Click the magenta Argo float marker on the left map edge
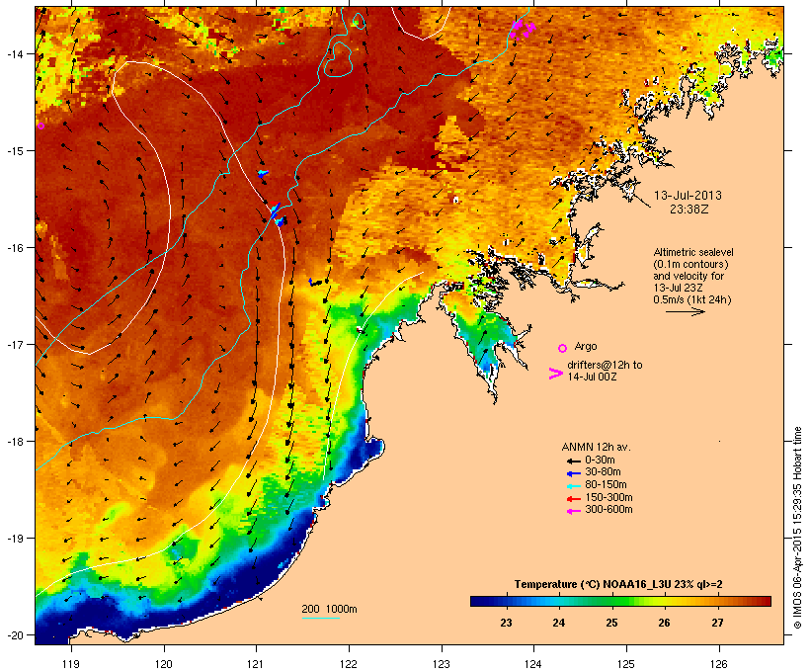This screenshot has width=810, height=672. coord(40,126)
